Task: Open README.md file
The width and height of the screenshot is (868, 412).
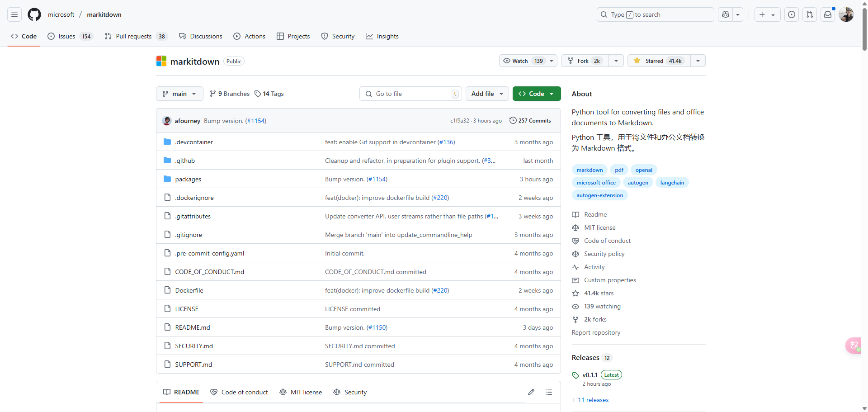Action: 193,327
